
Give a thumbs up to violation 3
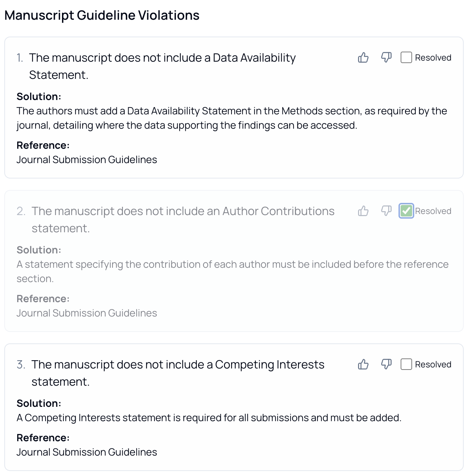click(364, 364)
